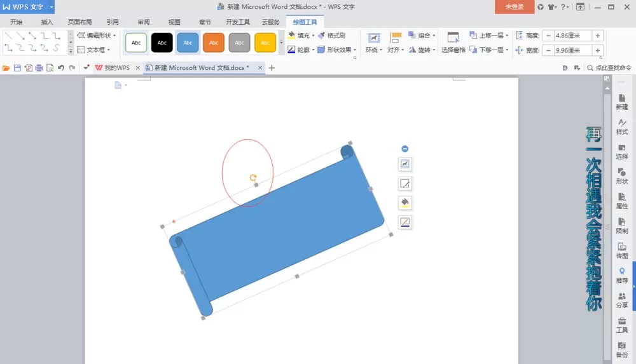Click the 格式刷 format painter
This screenshot has width=636, height=364.
point(332,36)
